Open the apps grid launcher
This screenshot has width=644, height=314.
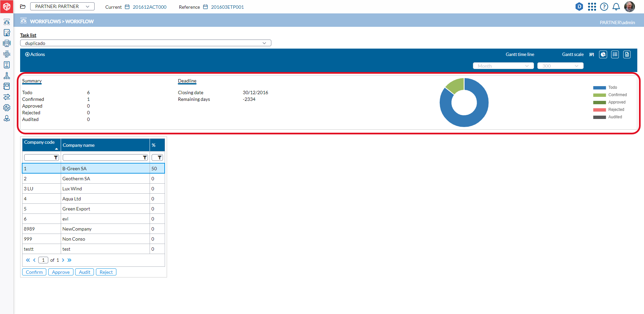592,7
